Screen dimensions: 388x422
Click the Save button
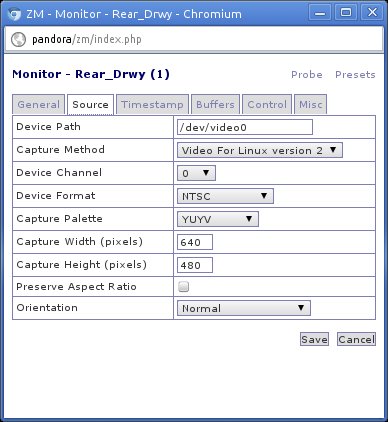314,339
